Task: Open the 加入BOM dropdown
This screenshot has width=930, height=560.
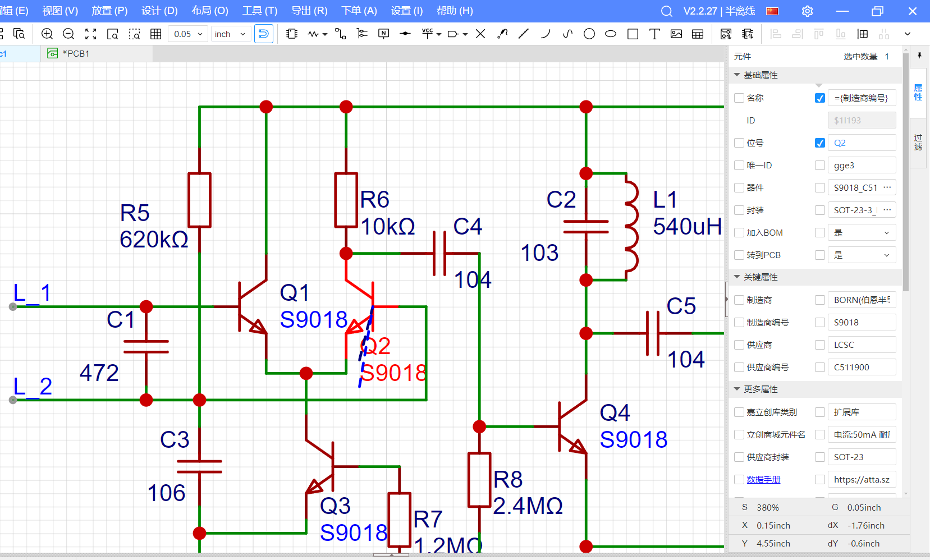Action: point(862,233)
